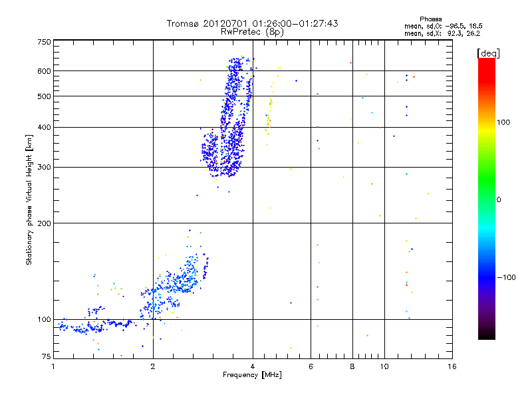This screenshot has height=399, width=532.
Task: Click the 'Phases' header label
Action: 430,19
